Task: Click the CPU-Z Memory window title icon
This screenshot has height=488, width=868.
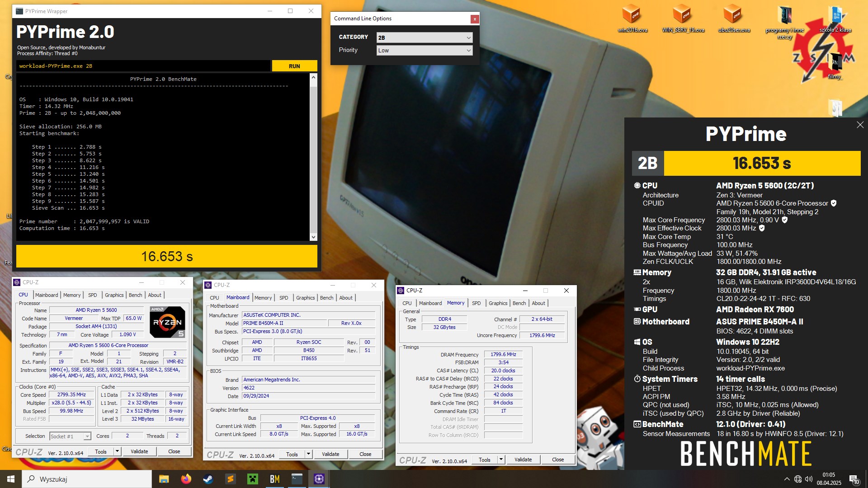Action: tap(401, 291)
